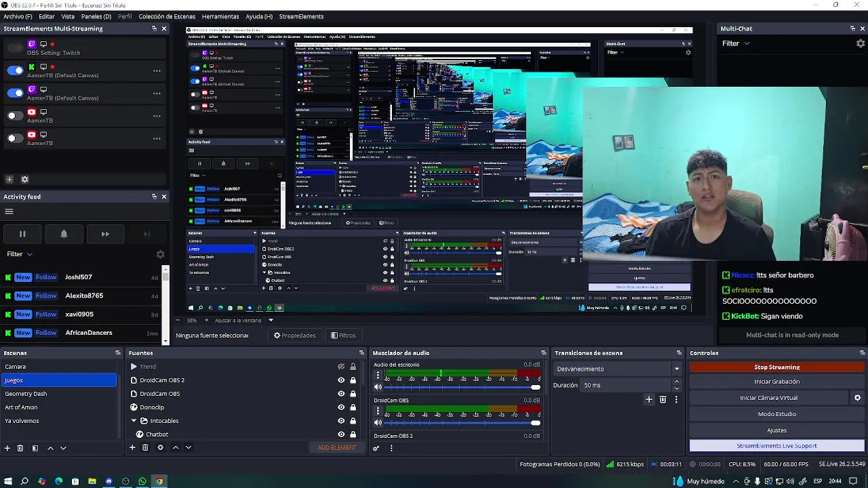
Task: Open the StreamElements menu
Action: point(301,16)
